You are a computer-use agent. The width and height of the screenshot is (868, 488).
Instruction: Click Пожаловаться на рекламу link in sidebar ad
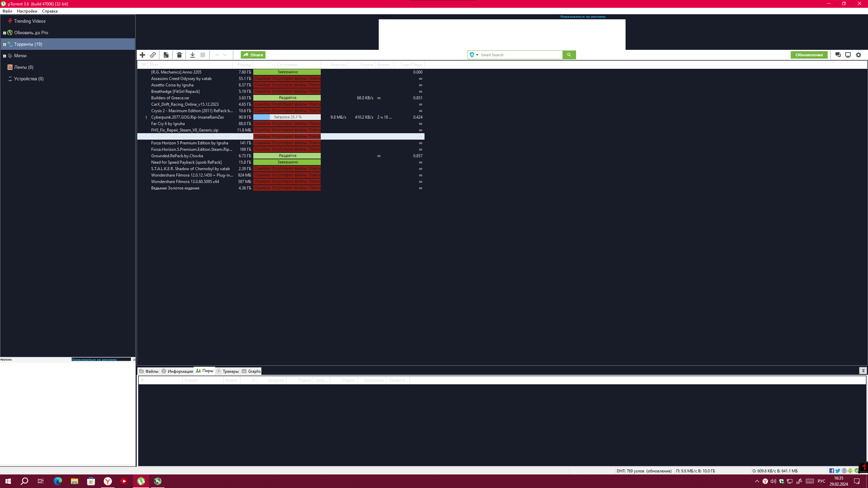click(x=94, y=360)
